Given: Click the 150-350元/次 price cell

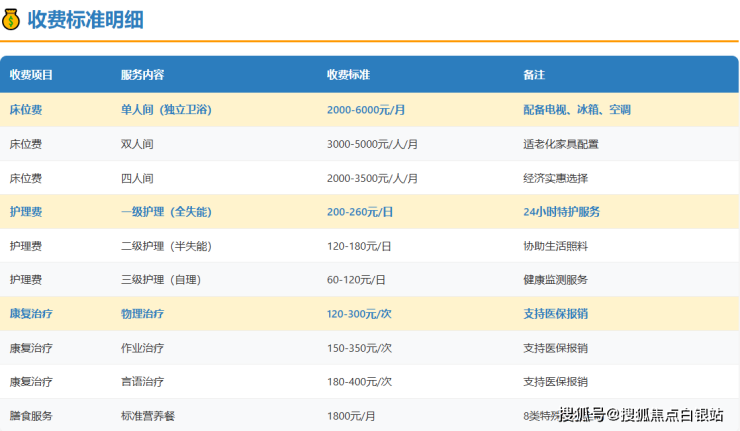Looking at the screenshot, I should 359,348.
